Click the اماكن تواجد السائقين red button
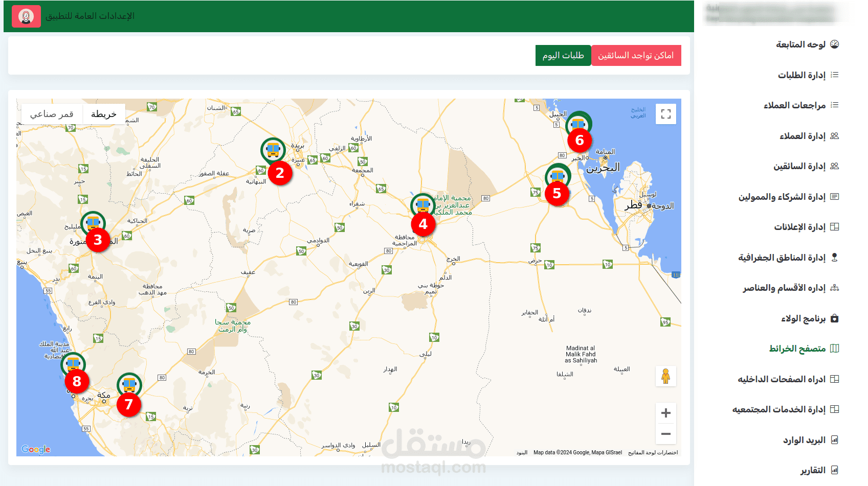Viewport: 868px width, 486px height. (636, 55)
